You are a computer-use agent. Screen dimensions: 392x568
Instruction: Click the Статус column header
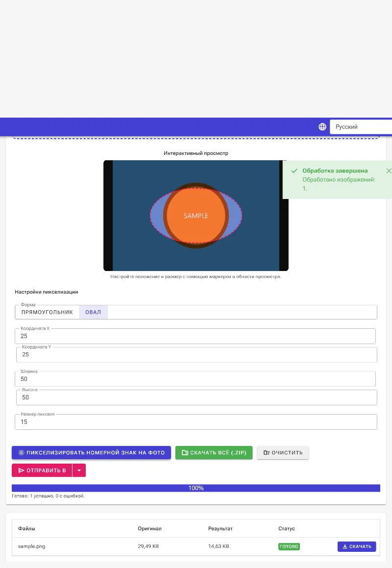tap(287, 528)
